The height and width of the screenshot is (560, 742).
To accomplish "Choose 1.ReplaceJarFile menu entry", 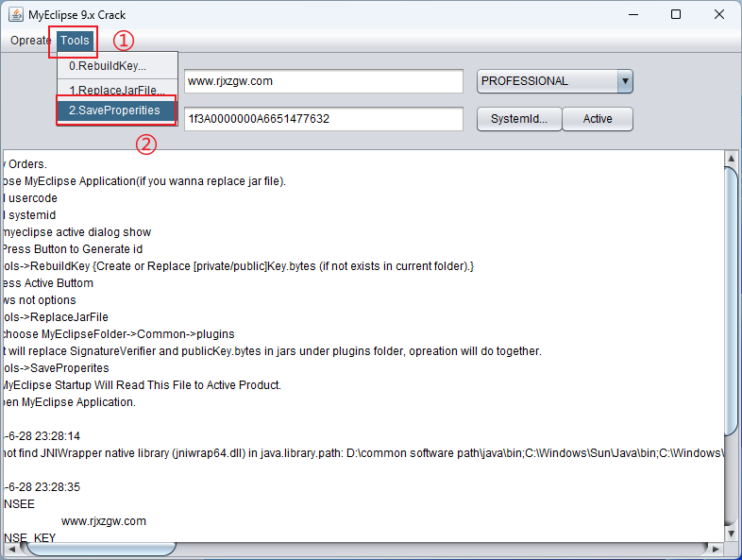I will point(117,89).
